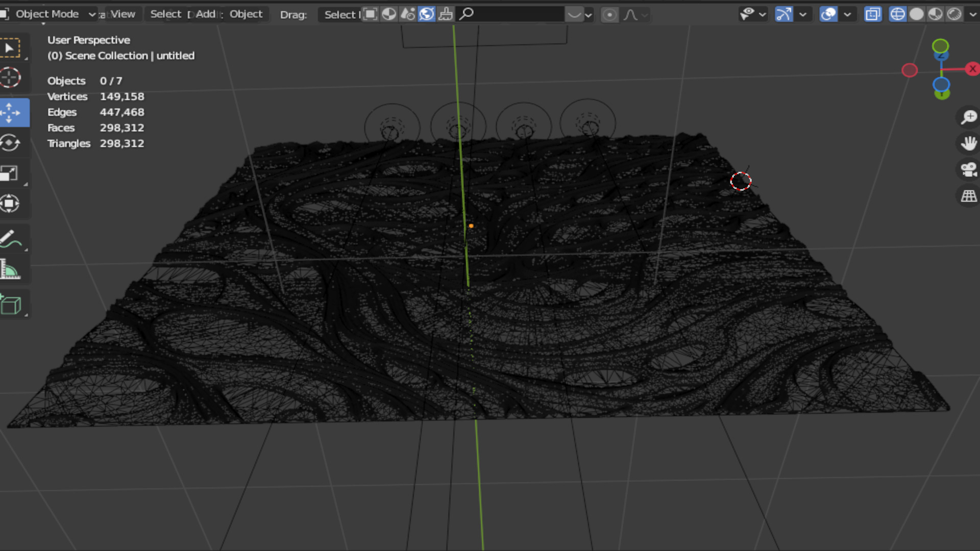Switch perspective/orthographic grid view icon
980x551 pixels.
coord(968,196)
